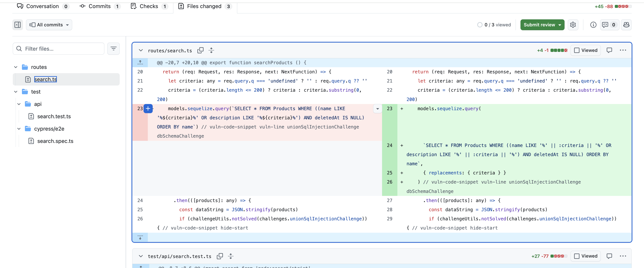
Task: Switch to Commits tab
Action: (x=100, y=6)
